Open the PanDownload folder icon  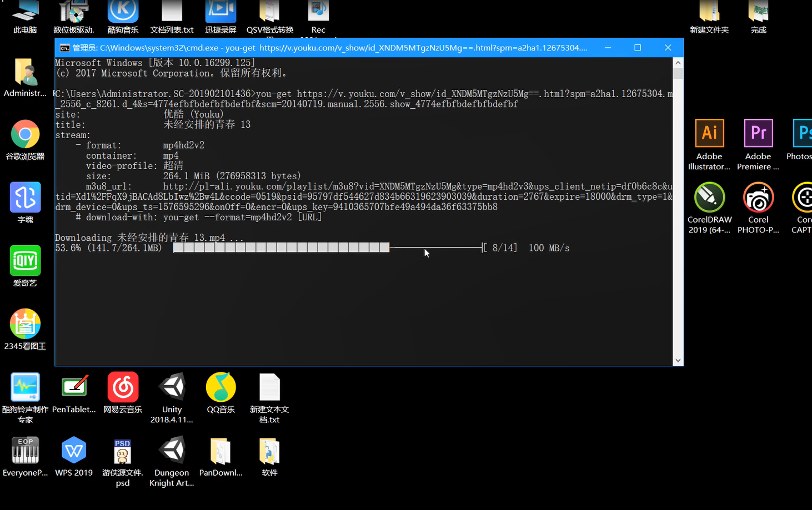click(x=220, y=456)
